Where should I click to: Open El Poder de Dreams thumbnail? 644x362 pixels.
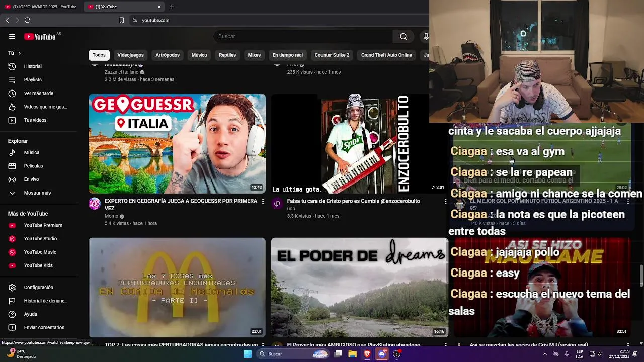tap(359, 288)
